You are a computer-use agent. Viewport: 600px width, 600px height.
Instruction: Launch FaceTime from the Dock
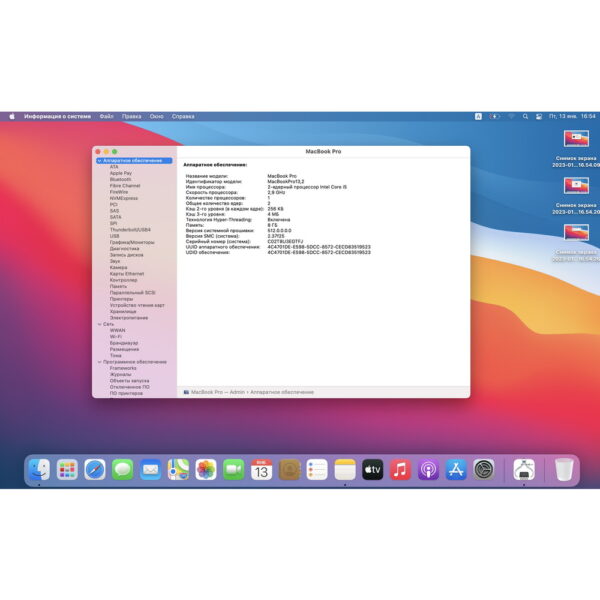234,470
